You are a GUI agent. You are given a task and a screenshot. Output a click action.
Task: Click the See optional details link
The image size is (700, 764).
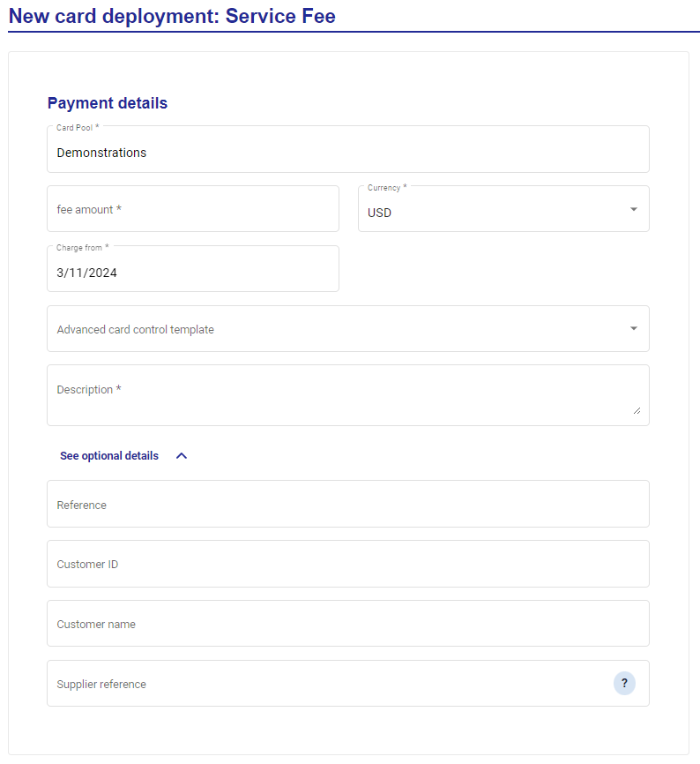pos(109,455)
